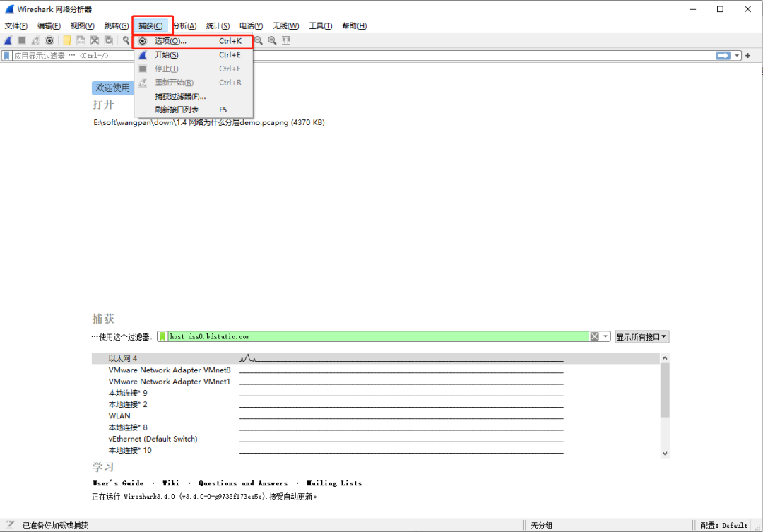763x532 pixels.
Task: Click the 欢迎使用 welcome button
Action: [113, 88]
